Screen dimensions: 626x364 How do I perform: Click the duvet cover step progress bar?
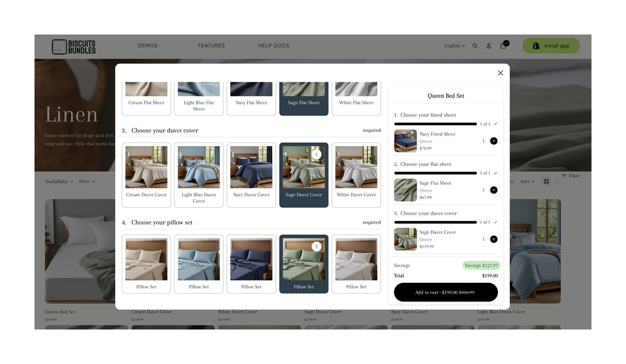tap(436, 222)
